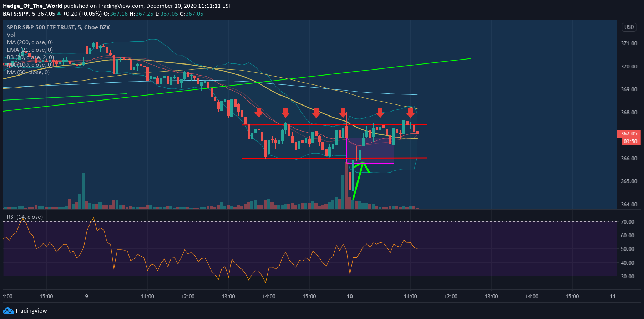This screenshot has width=644, height=319.
Task: Click the 60.00 RSI axis label
Action: [628, 235]
